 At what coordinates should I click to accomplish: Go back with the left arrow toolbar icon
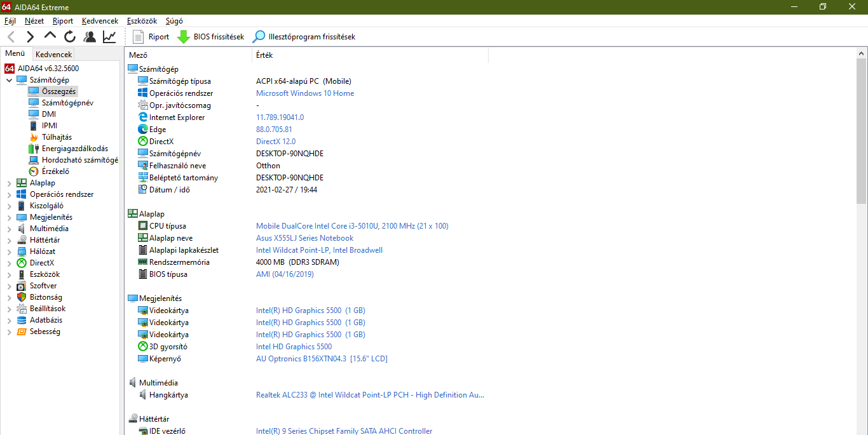pos(11,37)
